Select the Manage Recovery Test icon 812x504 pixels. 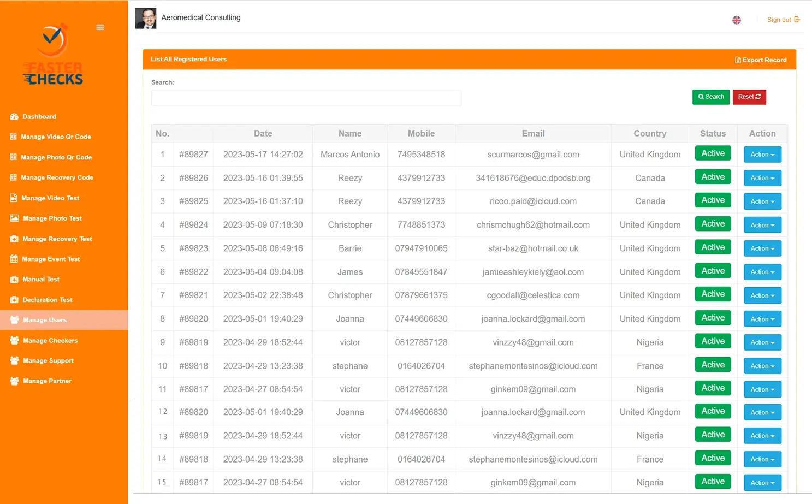point(13,239)
